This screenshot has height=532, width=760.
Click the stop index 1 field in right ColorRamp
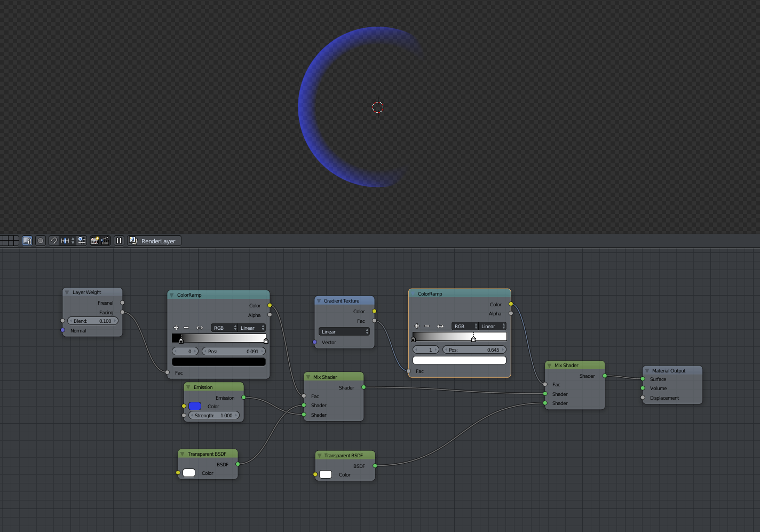tap(426, 350)
